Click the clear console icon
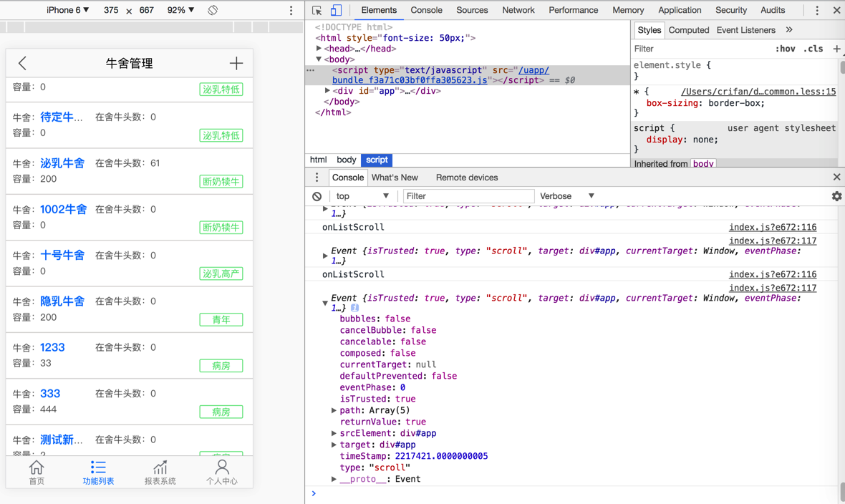Image resolution: width=845 pixels, height=504 pixels. click(317, 196)
